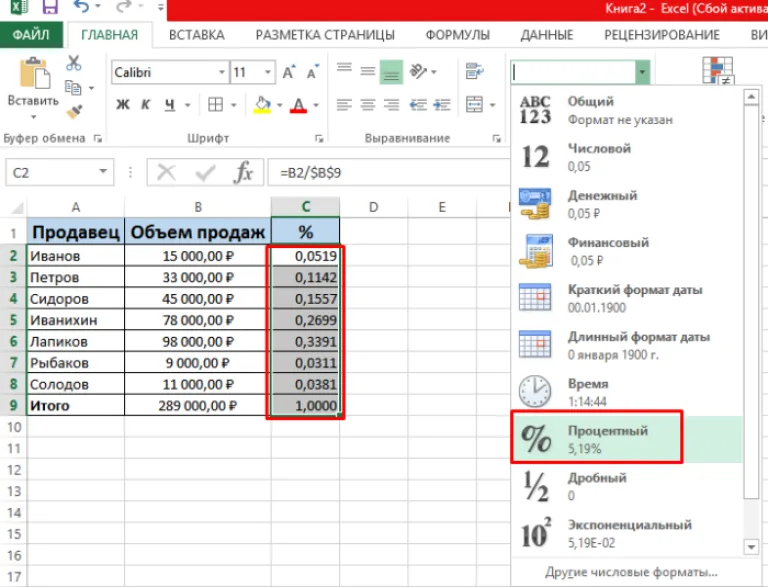The image size is (768, 587).
Task: Choose the Денежный currency format
Action: [627, 205]
